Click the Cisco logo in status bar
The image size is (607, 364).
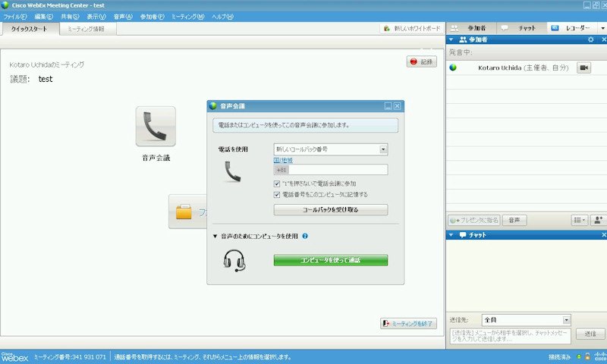(600, 356)
